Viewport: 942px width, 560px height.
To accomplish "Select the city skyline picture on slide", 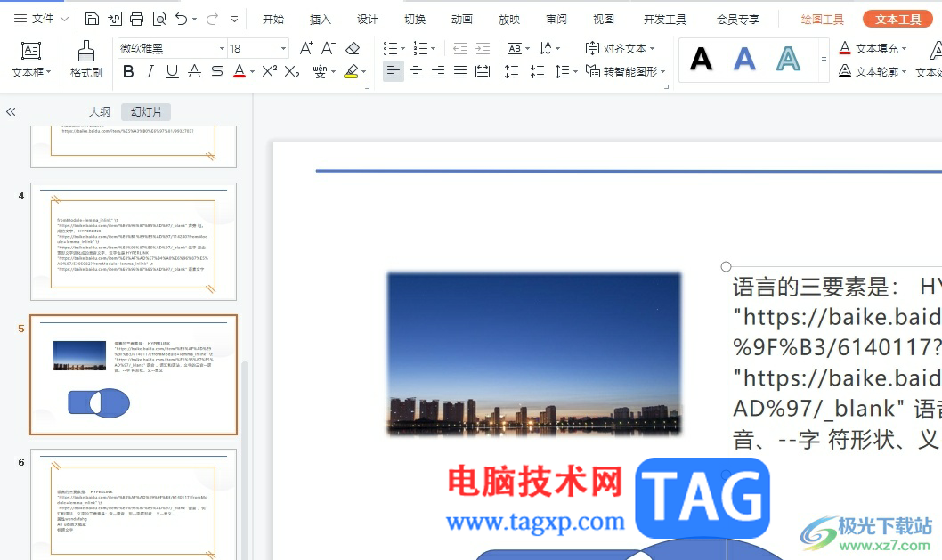I will click(534, 353).
